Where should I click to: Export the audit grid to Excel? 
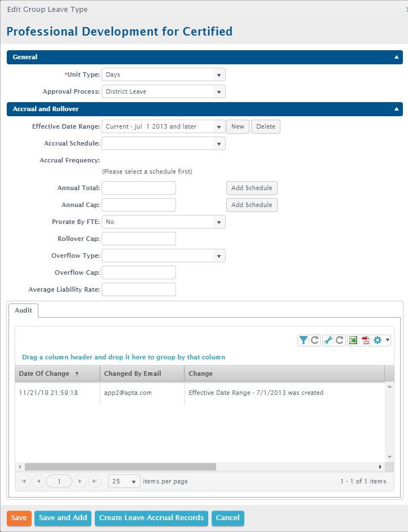click(x=353, y=340)
